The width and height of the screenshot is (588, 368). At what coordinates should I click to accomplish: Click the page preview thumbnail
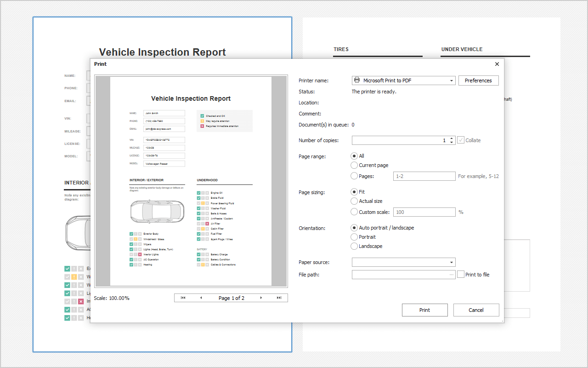click(191, 181)
